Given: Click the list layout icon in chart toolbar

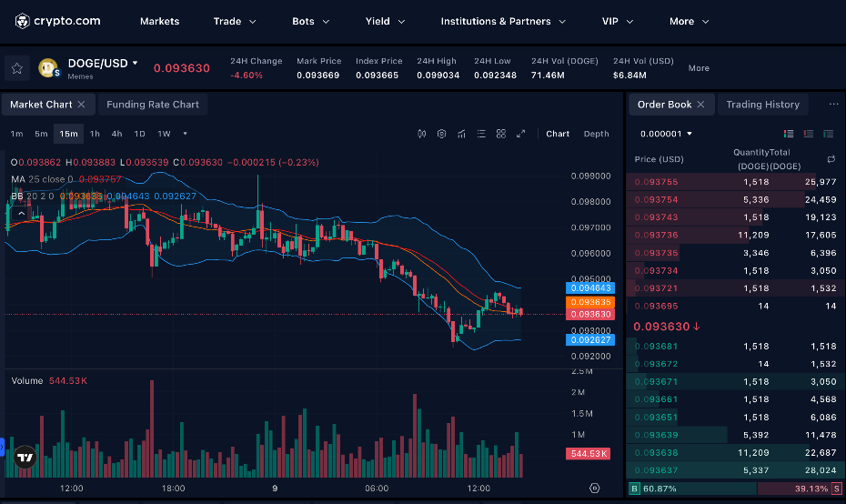Looking at the screenshot, I should click(481, 134).
